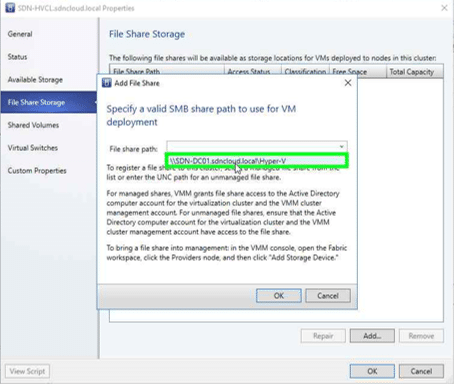Close the Add File Share dialog
Screen dimensions: 454x384
pos(348,83)
